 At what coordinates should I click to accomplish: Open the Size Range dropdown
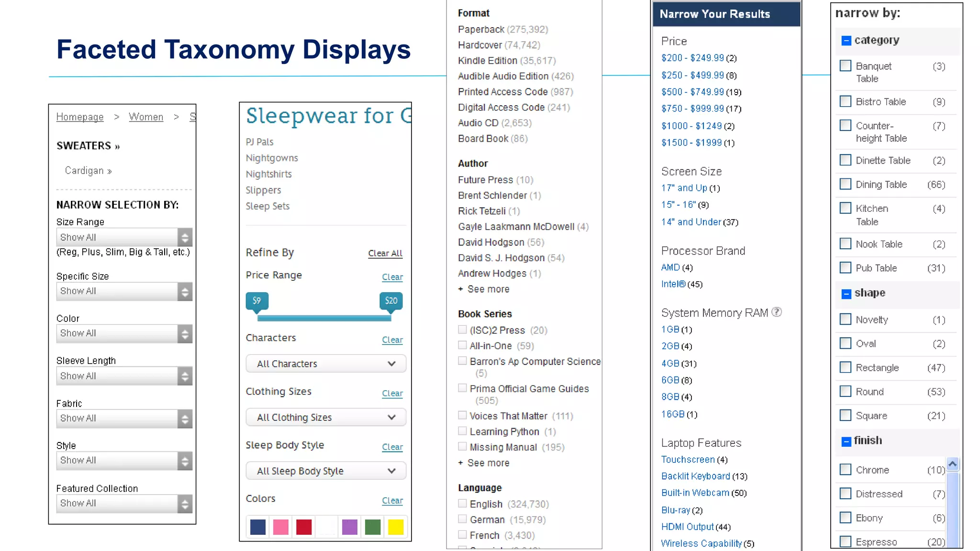point(124,237)
